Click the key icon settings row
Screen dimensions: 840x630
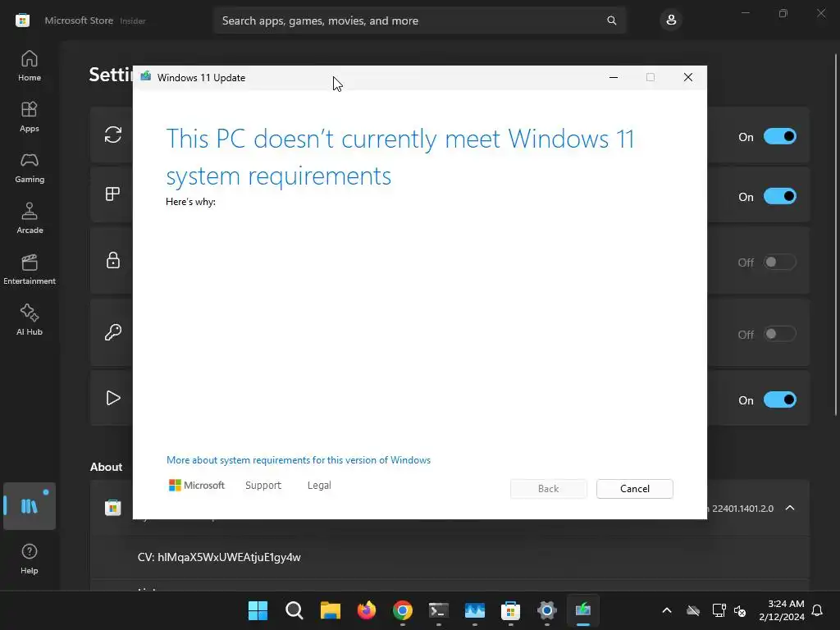[113, 332]
